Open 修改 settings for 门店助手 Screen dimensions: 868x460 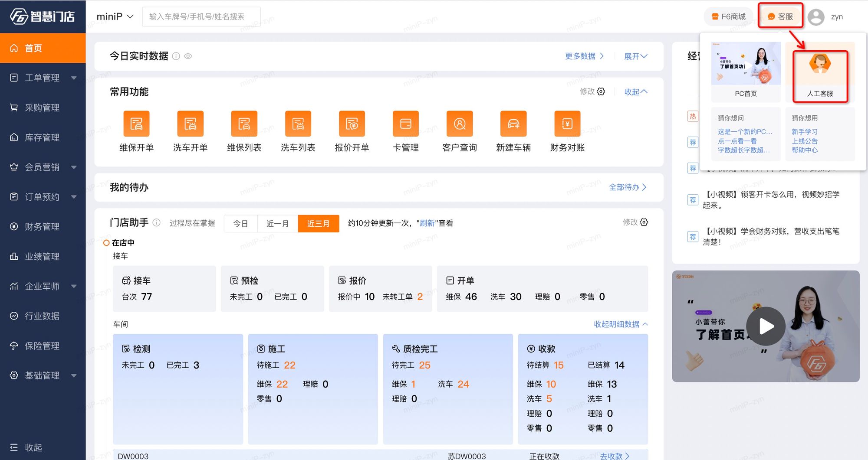[635, 222]
